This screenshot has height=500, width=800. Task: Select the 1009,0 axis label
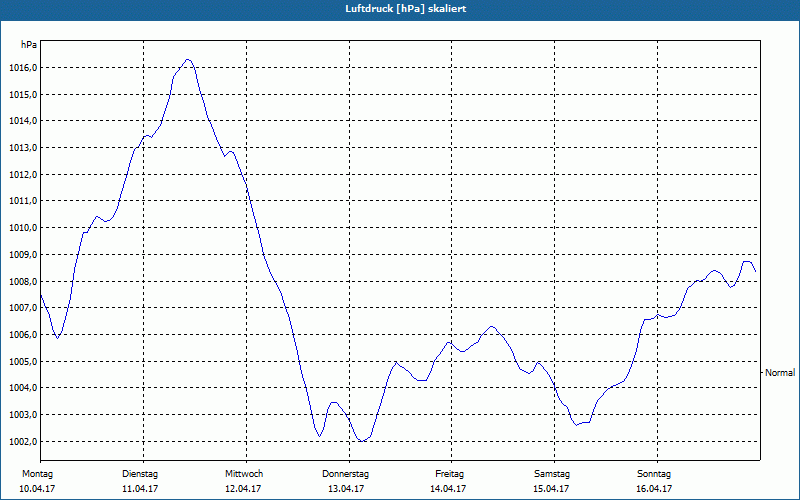pos(21,255)
